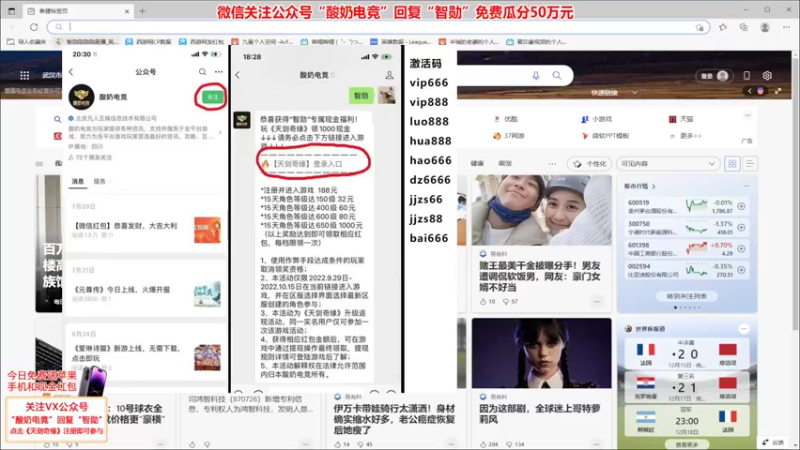The height and width of the screenshot is (450, 800).
Task: Switch feed to list view
Action: pyautogui.click(x=749, y=164)
